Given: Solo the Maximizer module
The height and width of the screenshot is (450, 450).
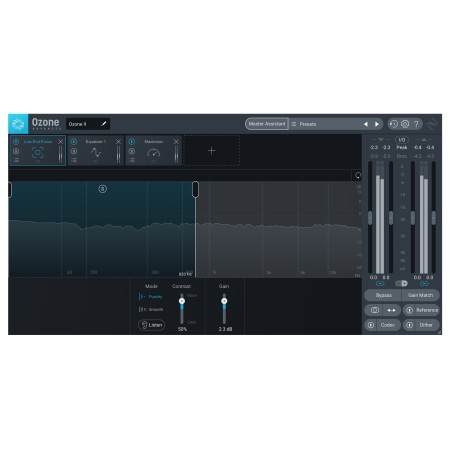Looking at the screenshot, I should point(132,151).
